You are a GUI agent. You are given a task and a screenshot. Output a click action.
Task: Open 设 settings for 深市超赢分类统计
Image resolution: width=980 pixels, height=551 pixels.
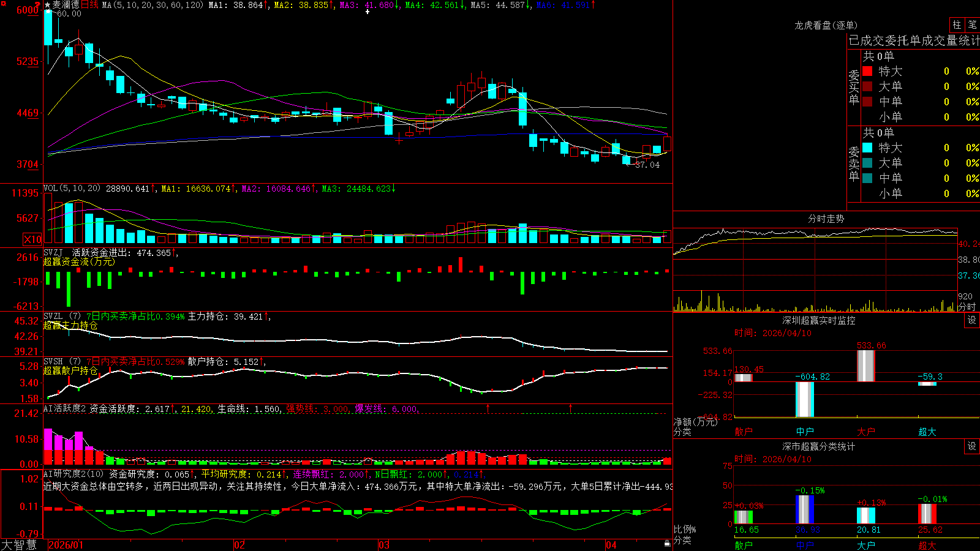point(972,446)
